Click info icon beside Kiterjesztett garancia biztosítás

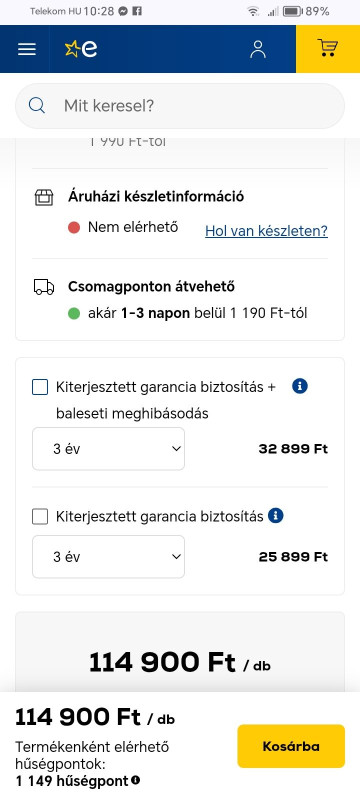coord(275,516)
